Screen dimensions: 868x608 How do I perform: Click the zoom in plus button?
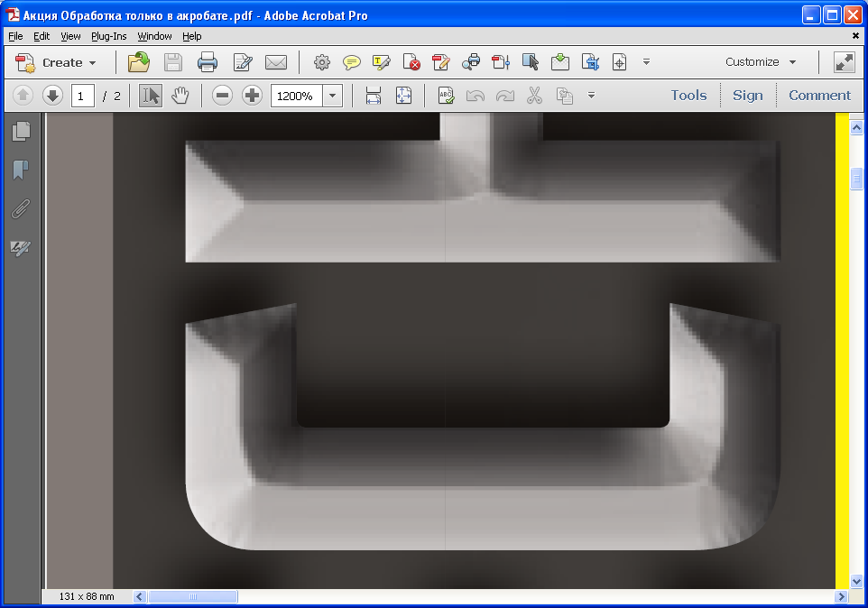click(x=253, y=96)
